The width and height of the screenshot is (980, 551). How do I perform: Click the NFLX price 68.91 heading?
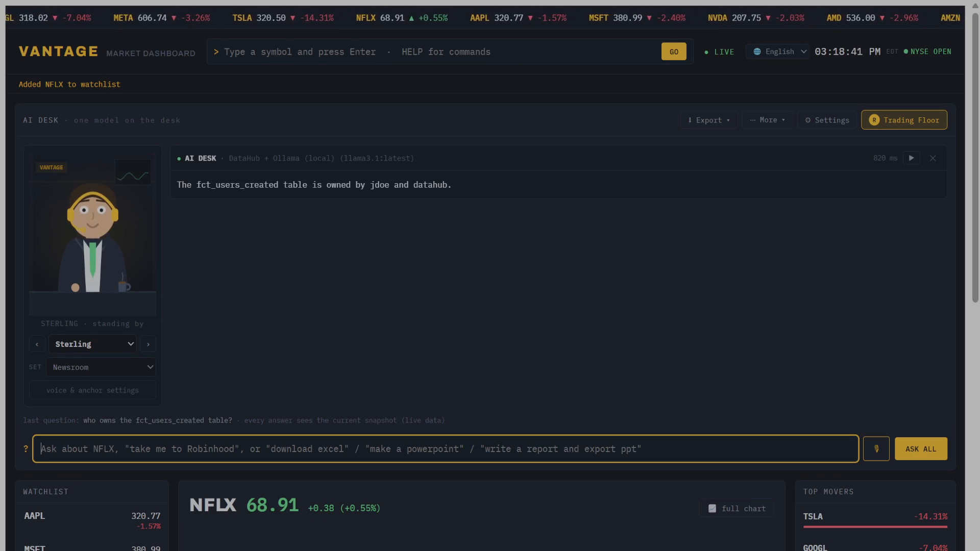click(272, 505)
